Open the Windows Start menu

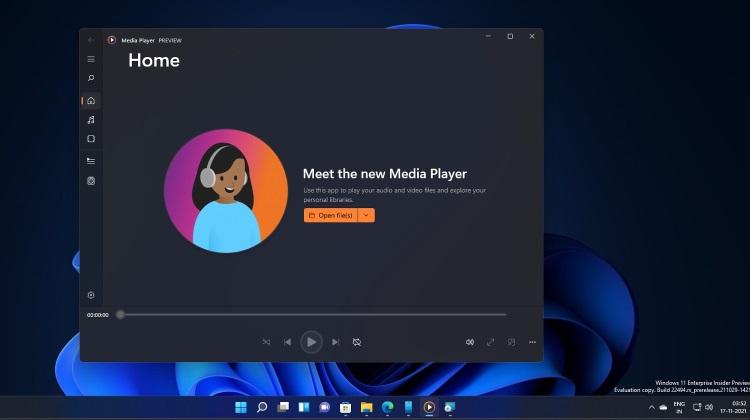pos(240,407)
